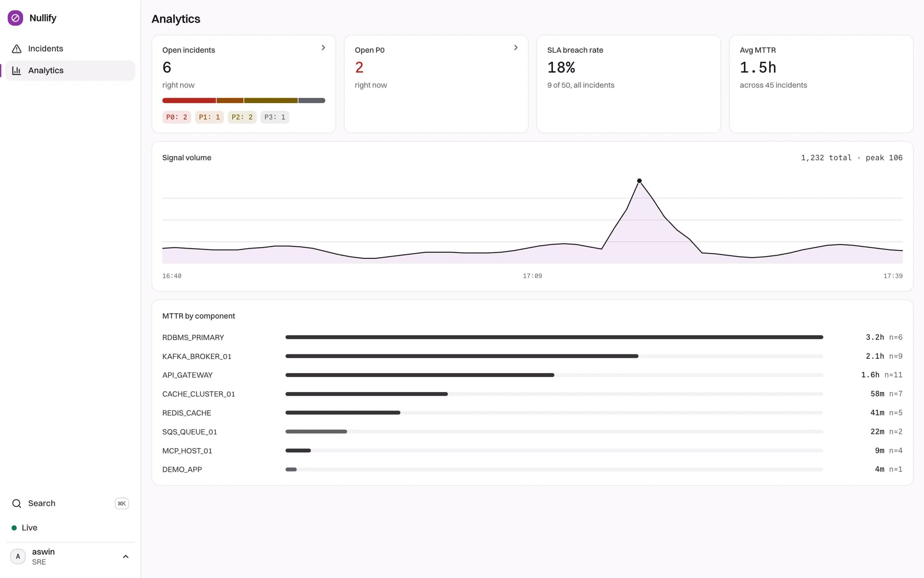Click the SLA breach rate card
Viewport: 924px width, 578px height.
[629, 84]
